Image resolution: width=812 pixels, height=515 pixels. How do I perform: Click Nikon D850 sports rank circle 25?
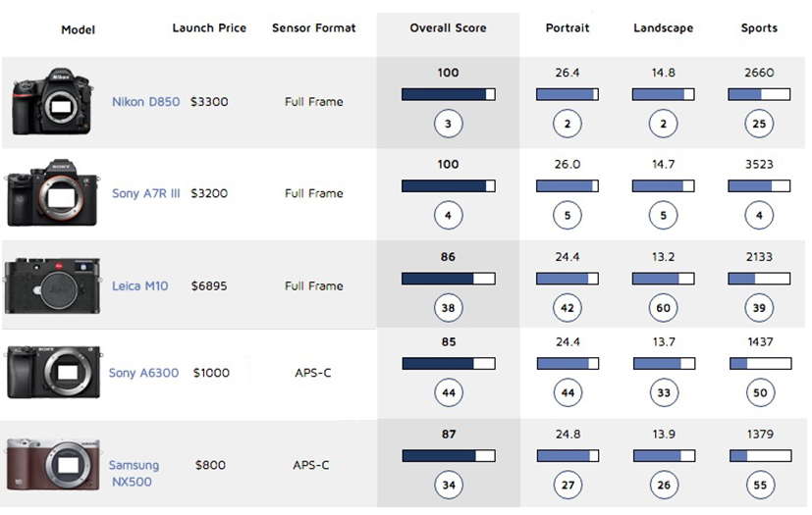pyautogui.click(x=759, y=124)
